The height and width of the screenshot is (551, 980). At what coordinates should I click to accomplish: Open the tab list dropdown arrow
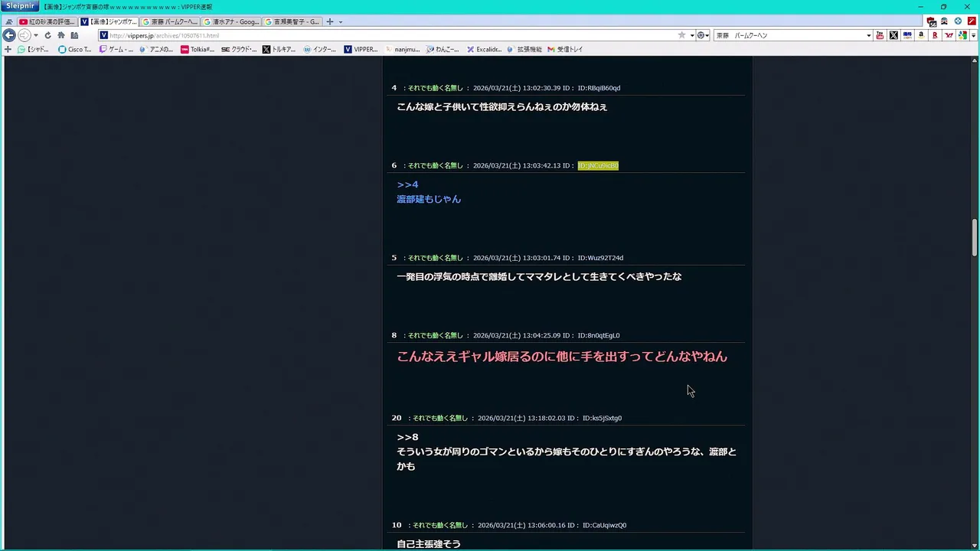[x=341, y=21]
